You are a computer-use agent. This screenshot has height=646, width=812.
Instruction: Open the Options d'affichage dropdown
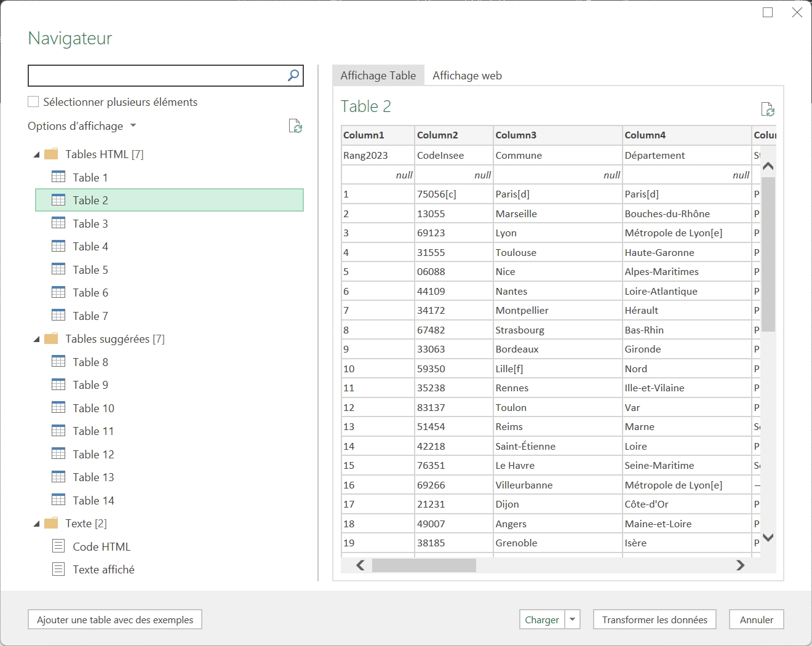click(82, 126)
